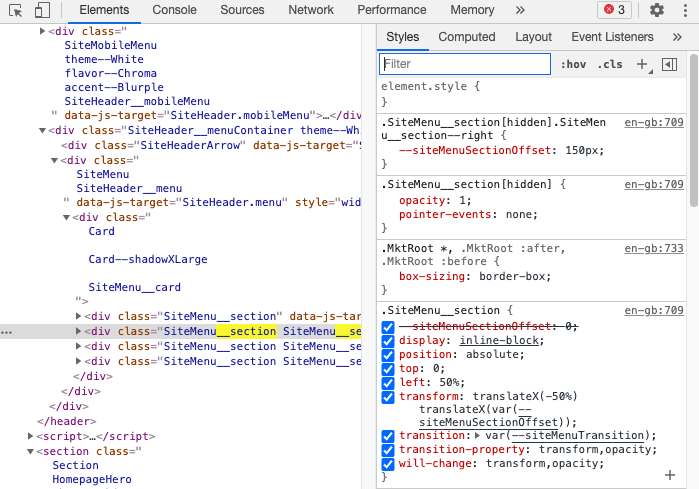
Task: Uncheck the --siteMenuSectionOffset: 0 property
Action: [x=388, y=327]
